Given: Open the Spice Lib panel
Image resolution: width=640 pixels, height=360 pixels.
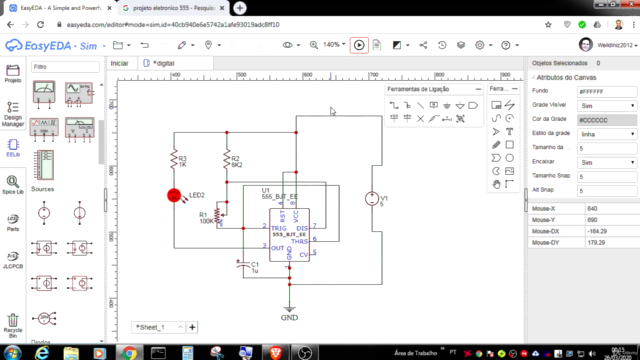Looking at the screenshot, I should click(x=13, y=184).
